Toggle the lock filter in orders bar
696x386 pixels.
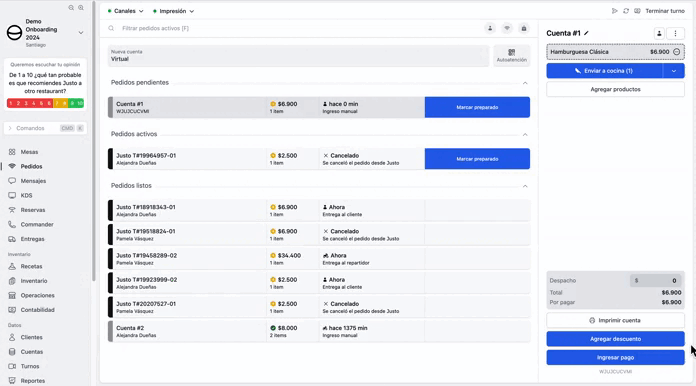click(524, 28)
